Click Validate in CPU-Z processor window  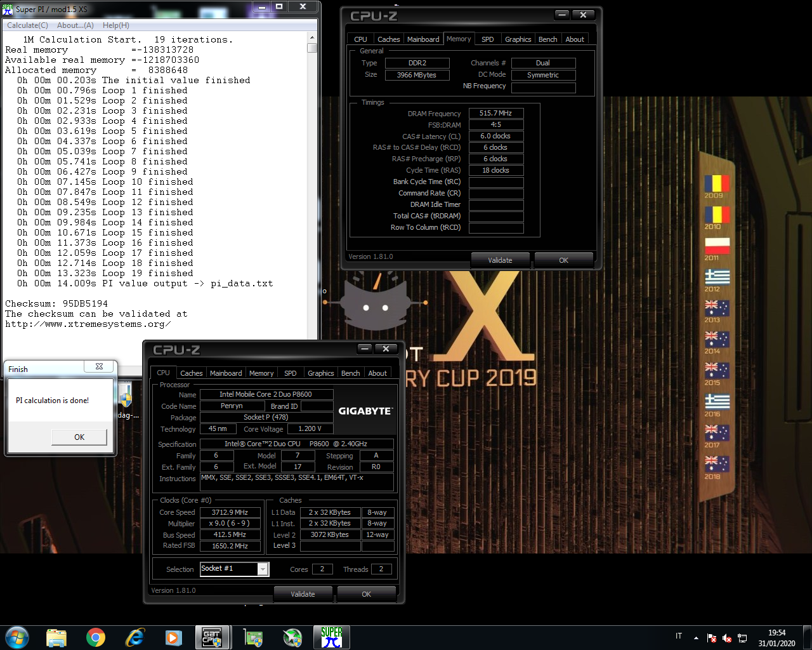[x=303, y=594]
